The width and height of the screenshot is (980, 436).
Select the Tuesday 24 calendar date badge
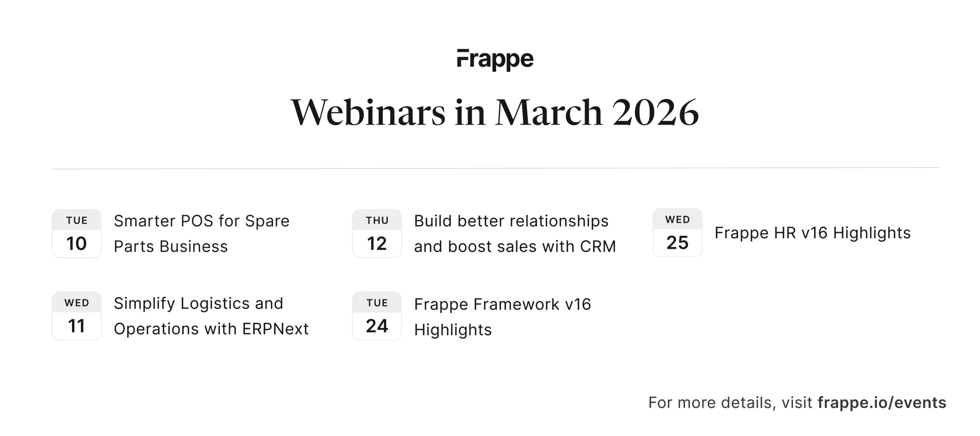377,316
